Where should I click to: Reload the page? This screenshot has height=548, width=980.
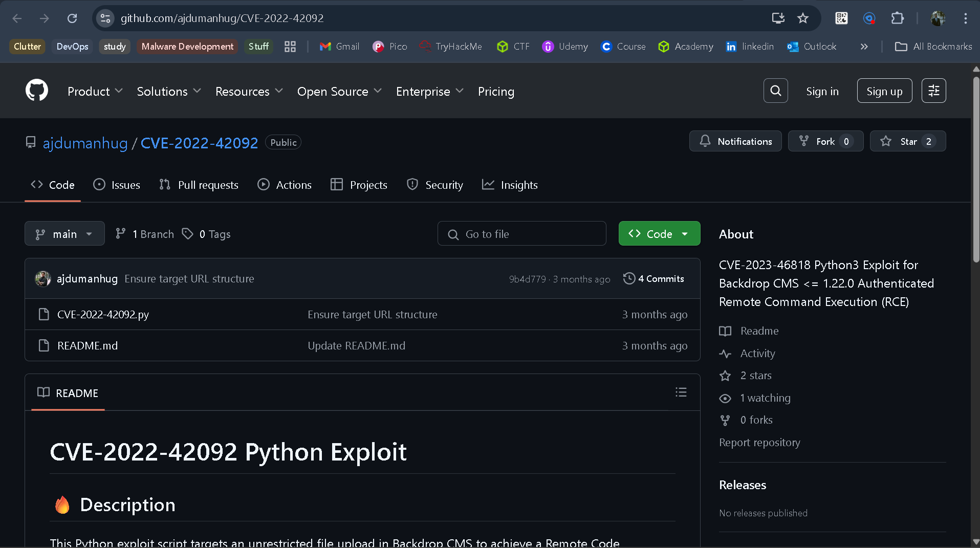click(x=72, y=18)
